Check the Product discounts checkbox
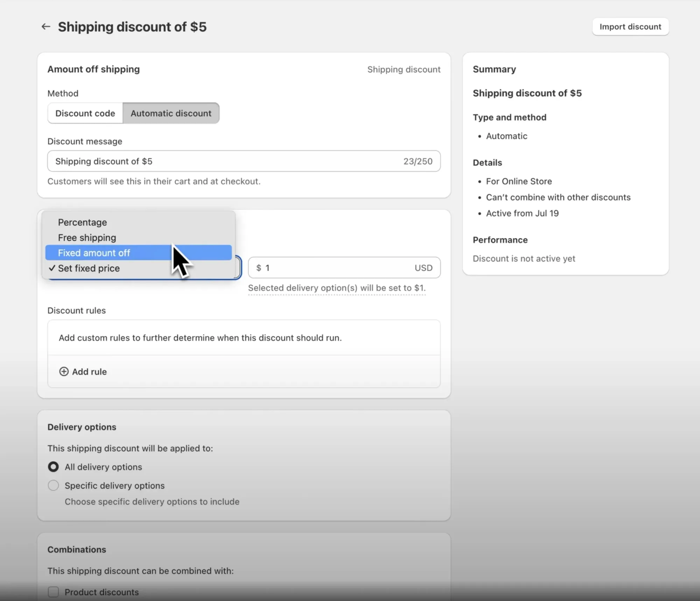The width and height of the screenshot is (700, 601). click(x=53, y=592)
